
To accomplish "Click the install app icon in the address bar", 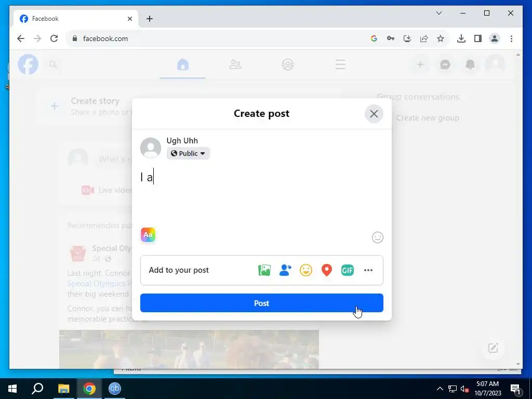I will click(x=407, y=38).
